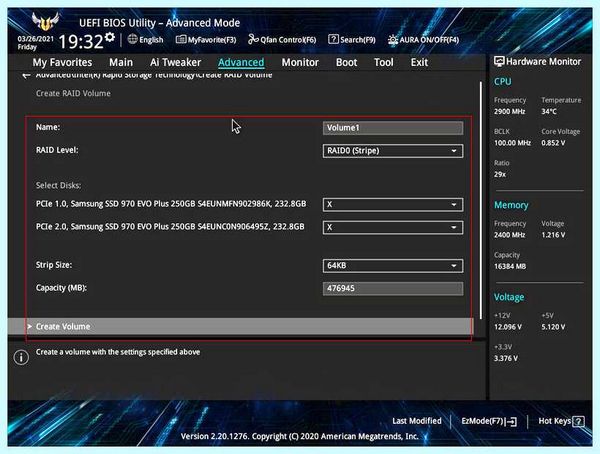Open Search(F9) in the top bar
This screenshot has height=454, width=600.
(x=352, y=39)
